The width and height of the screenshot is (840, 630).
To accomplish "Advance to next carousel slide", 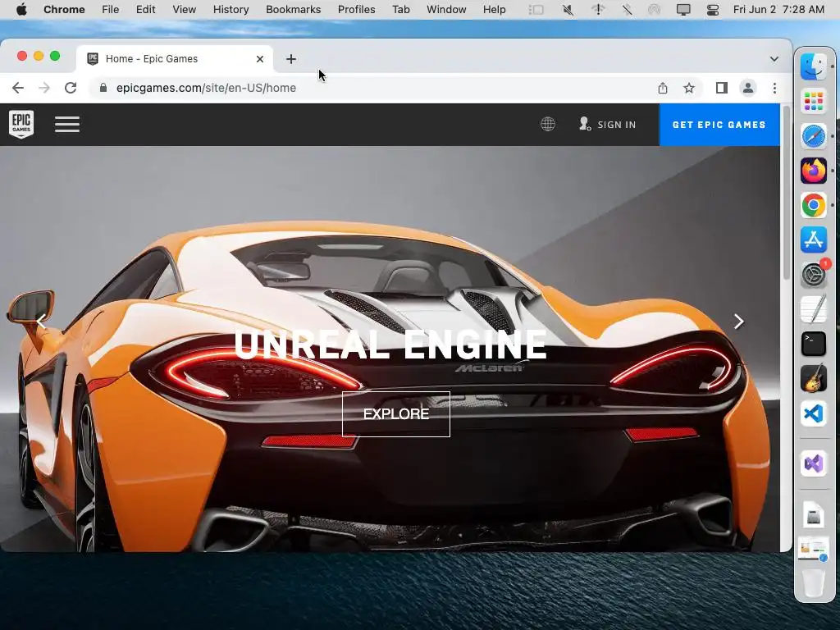I will 739,322.
